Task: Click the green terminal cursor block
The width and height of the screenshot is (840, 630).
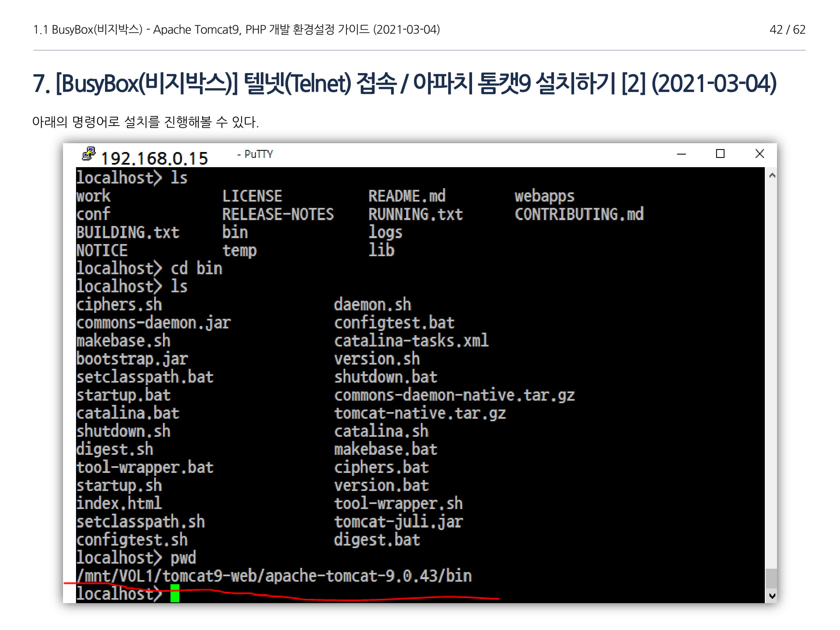Action: (x=175, y=593)
